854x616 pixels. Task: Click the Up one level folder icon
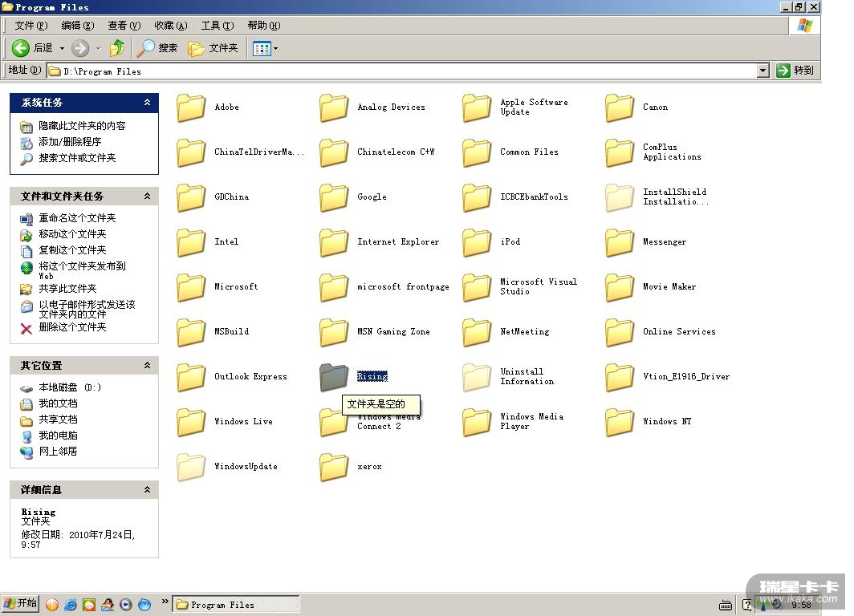tap(117, 48)
